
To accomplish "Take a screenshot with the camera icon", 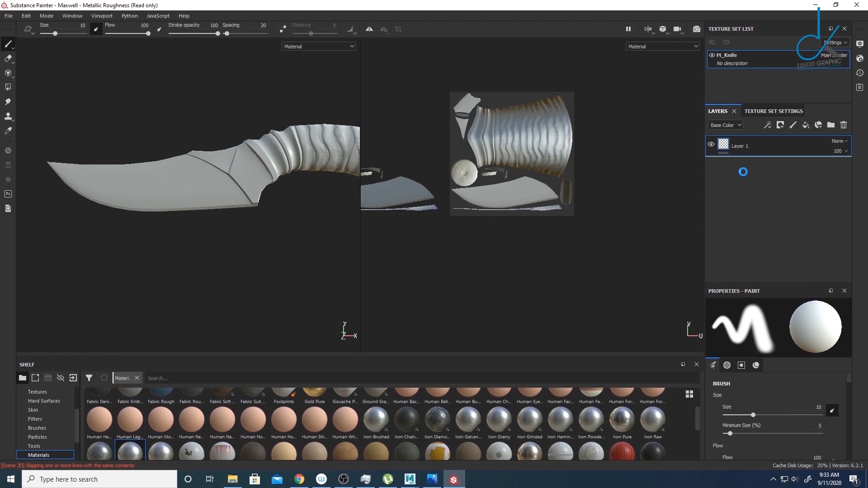I will [697, 29].
